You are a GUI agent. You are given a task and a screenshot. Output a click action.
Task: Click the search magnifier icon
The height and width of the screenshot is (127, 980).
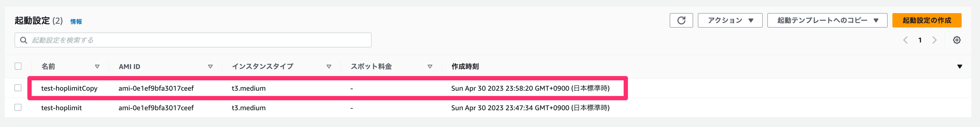[x=24, y=40]
